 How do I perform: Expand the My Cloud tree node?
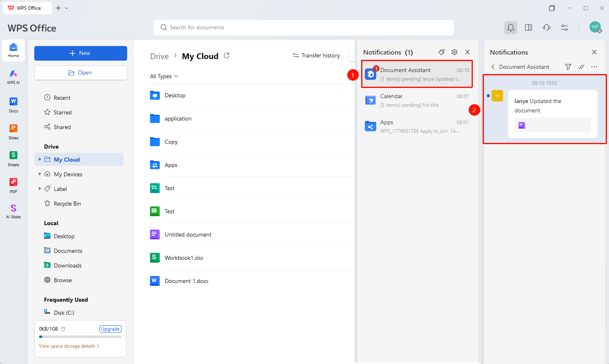click(x=40, y=159)
